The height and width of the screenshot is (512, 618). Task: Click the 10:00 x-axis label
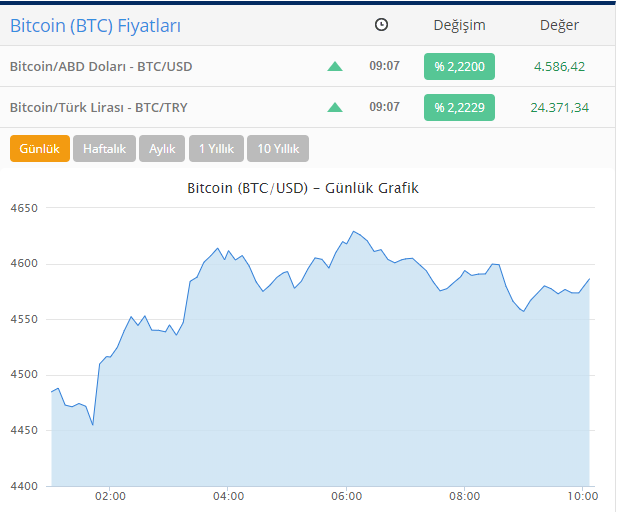pyautogui.click(x=583, y=496)
